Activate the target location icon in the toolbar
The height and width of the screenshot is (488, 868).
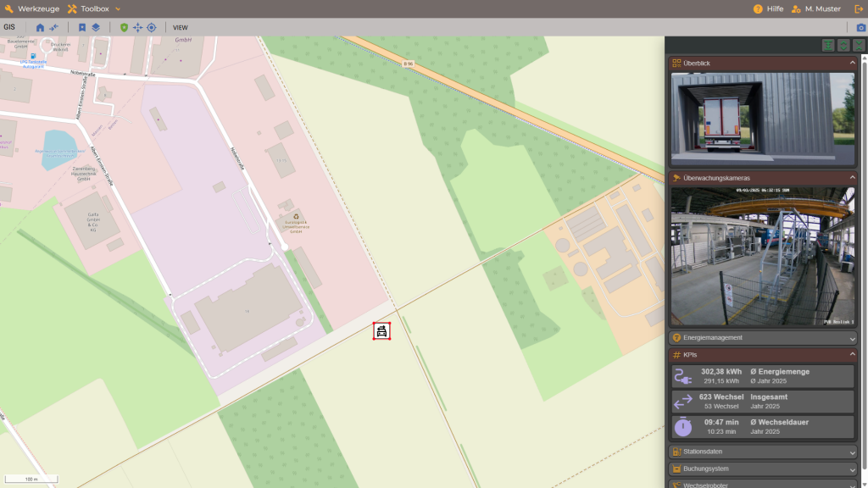tap(151, 27)
